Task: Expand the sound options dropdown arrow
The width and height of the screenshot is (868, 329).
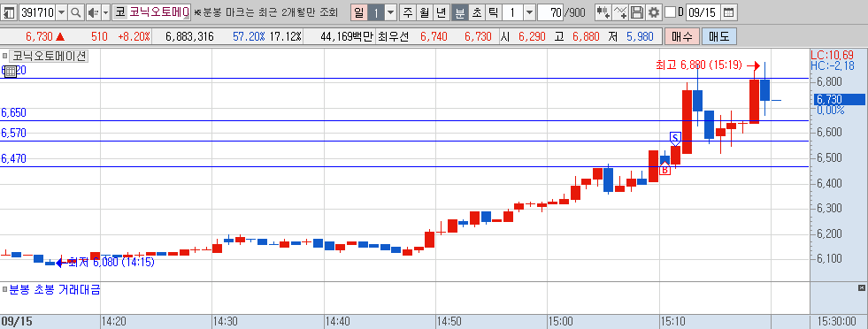Action: point(105,12)
